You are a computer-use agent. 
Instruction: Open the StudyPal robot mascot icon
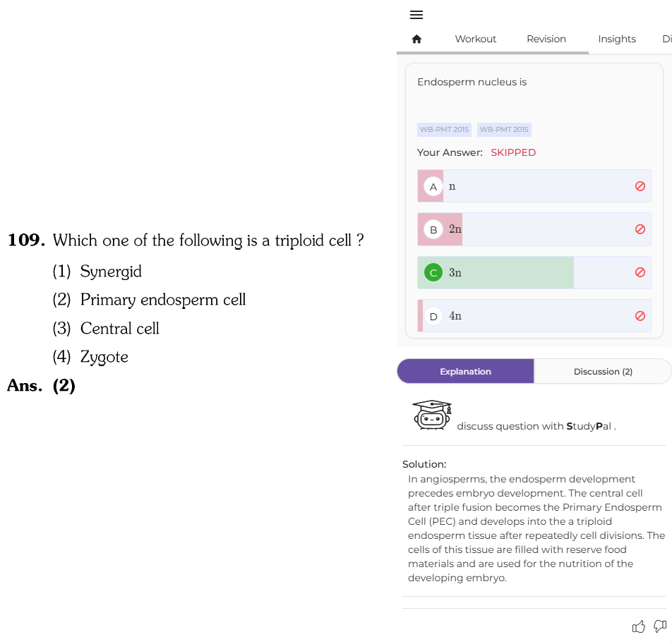[432, 415]
